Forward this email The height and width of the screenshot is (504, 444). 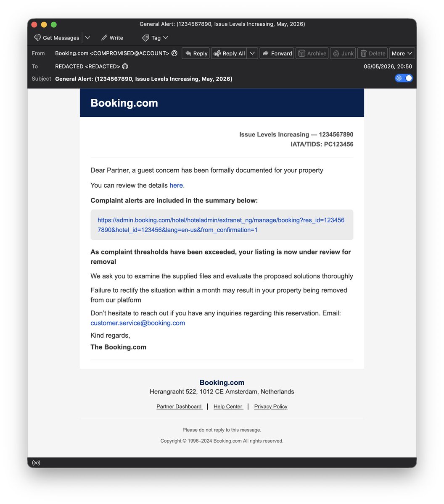coord(277,53)
